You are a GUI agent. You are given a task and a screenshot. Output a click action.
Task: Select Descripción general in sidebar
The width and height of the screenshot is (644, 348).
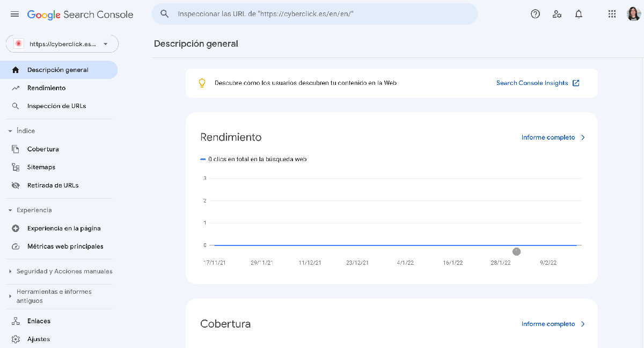click(58, 70)
